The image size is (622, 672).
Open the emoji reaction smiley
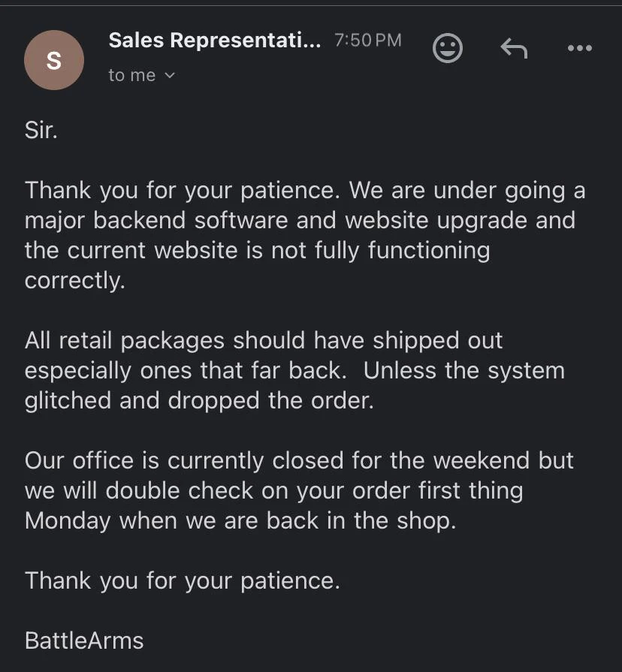448,49
